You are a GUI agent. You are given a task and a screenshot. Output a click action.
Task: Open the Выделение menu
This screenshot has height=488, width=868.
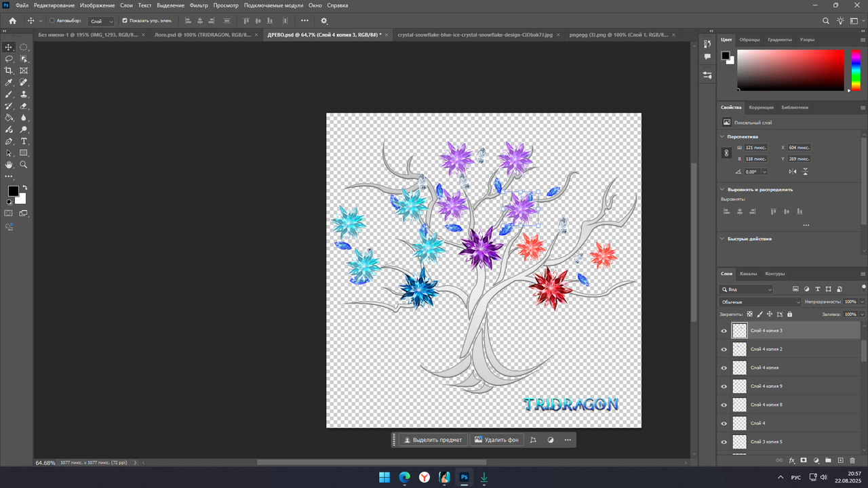[170, 5]
